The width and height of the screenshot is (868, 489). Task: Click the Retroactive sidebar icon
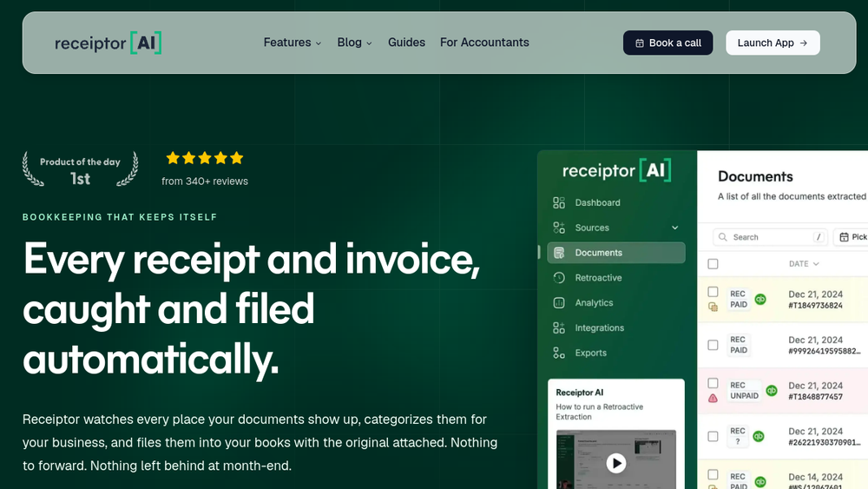[x=559, y=277]
